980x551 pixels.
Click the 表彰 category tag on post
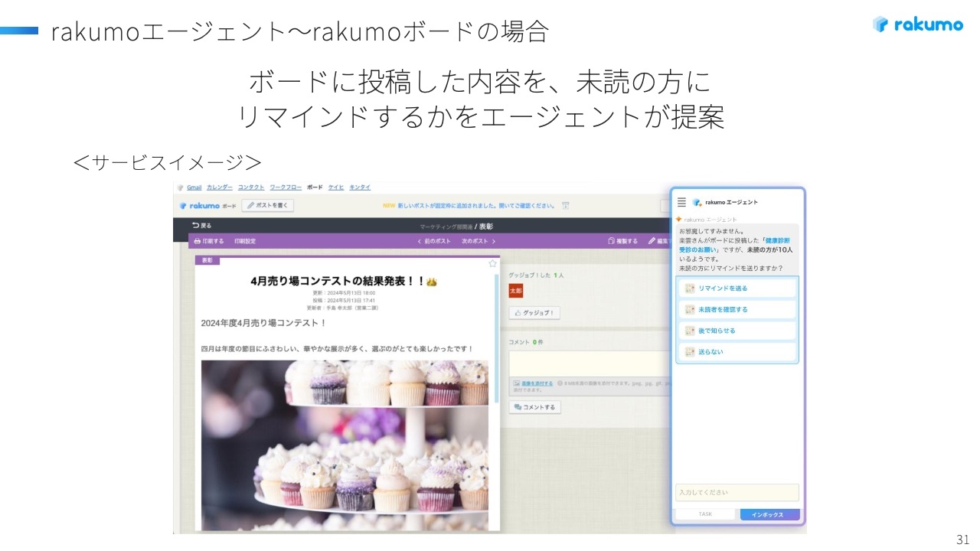point(207,260)
